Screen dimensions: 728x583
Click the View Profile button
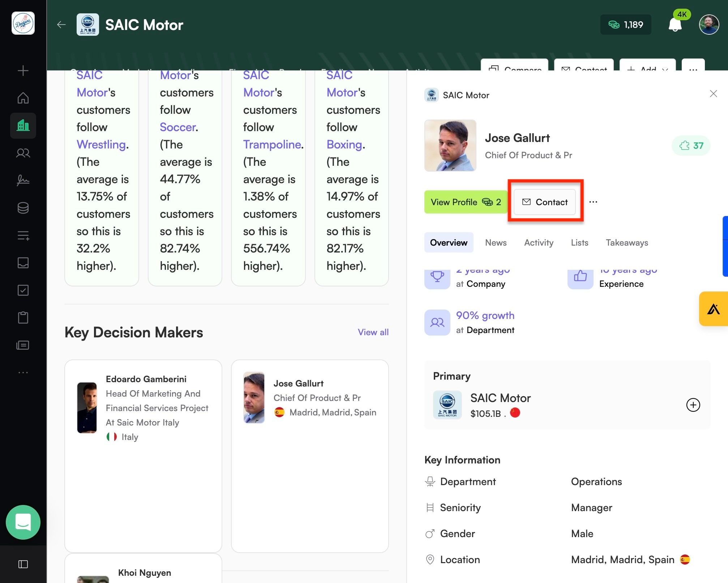(x=466, y=202)
